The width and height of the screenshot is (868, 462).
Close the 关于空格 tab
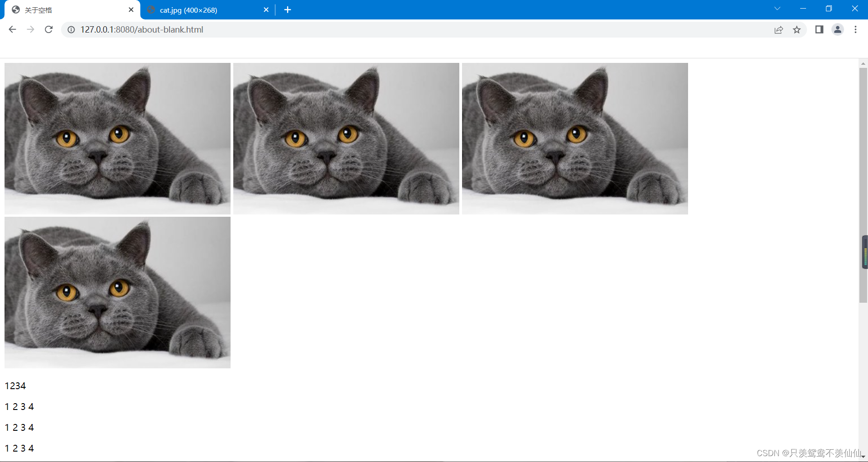click(x=131, y=10)
